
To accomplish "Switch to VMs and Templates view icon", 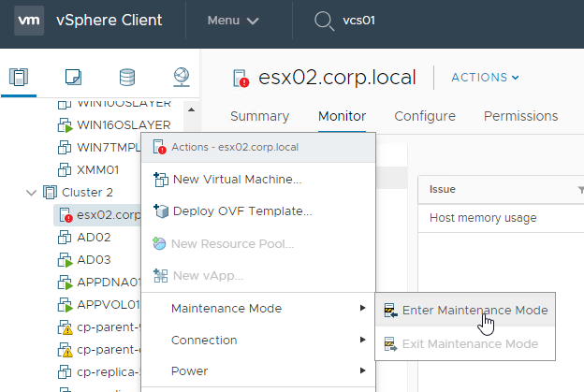I will point(73,77).
